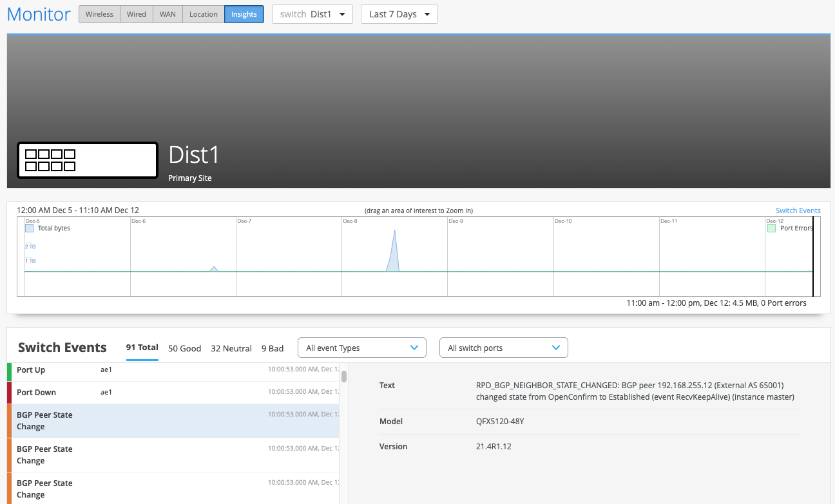Click the Total bytes legend swatch
The image size is (835, 504).
click(29, 228)
